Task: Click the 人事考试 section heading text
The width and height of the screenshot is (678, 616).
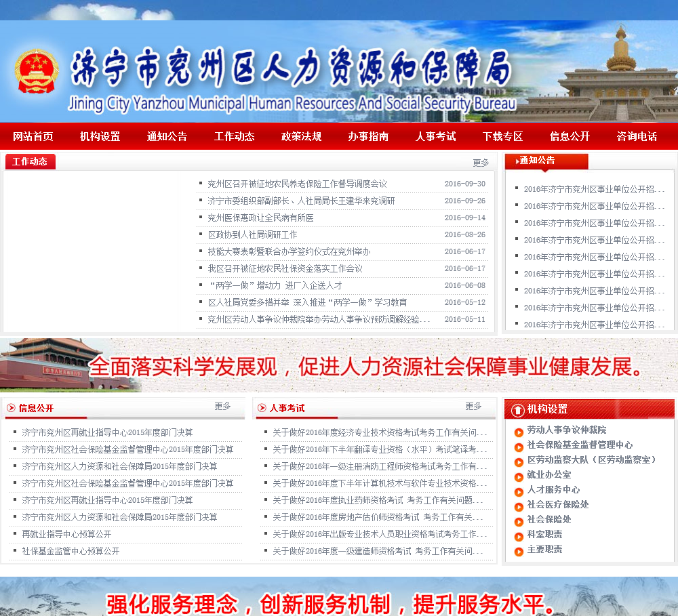Action: tap(287, 408)
